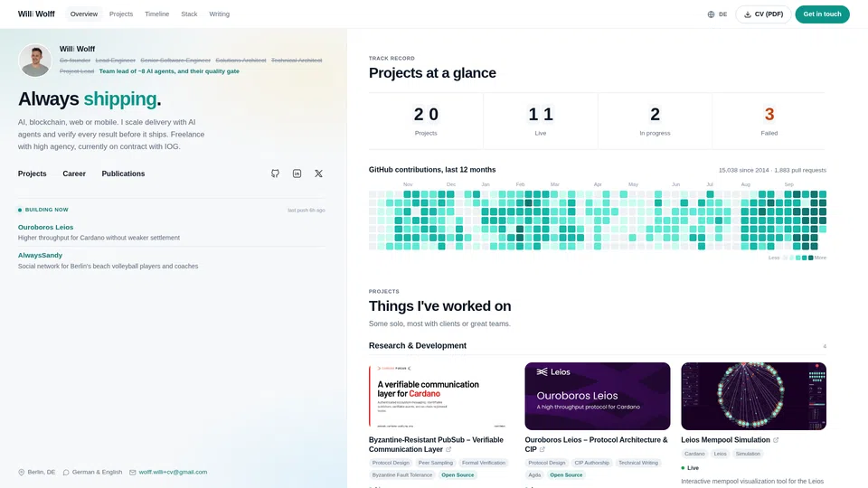Click the 'last push 6h ago' text

pos(307,211)
